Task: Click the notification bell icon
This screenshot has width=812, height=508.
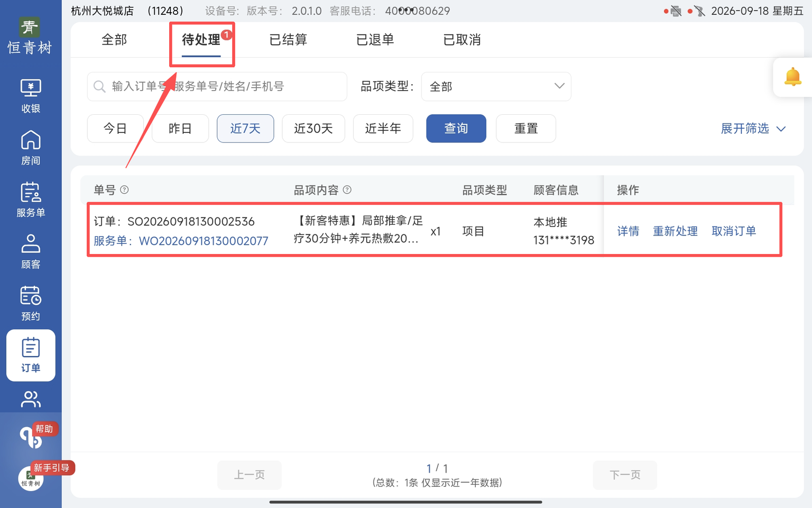Action: [792, 77]
